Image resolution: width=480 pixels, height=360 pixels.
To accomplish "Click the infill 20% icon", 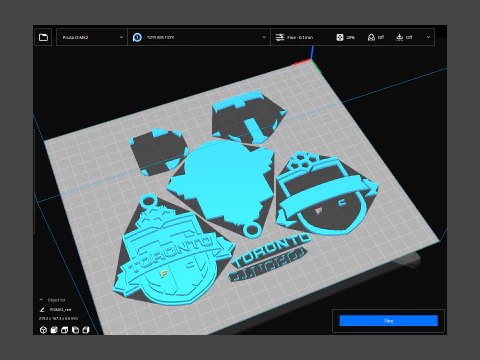I will pos(340,37).
